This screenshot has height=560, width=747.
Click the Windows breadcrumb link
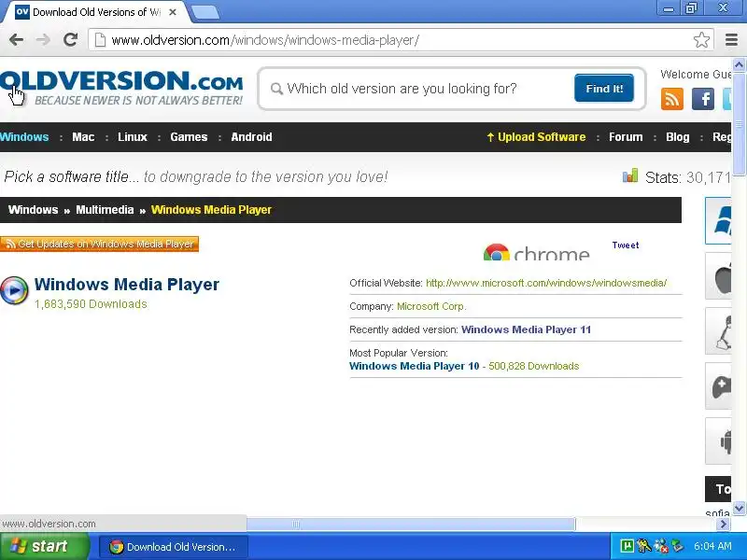[x=33, y=210]
